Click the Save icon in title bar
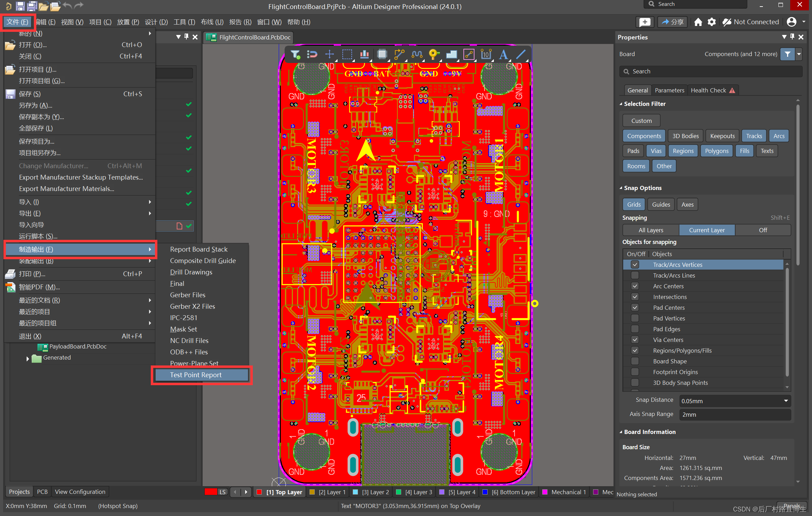Screen dimensions: 812x516 coord(20,6)
